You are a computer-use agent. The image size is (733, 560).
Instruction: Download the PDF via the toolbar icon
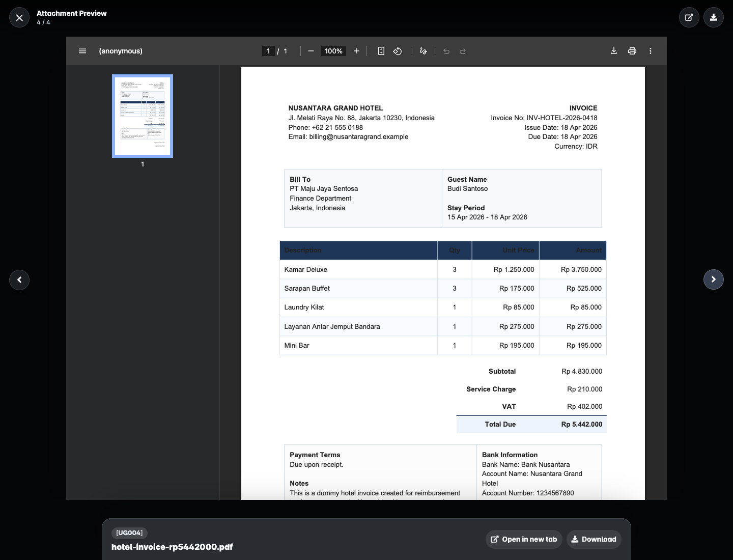click(614, 51)
